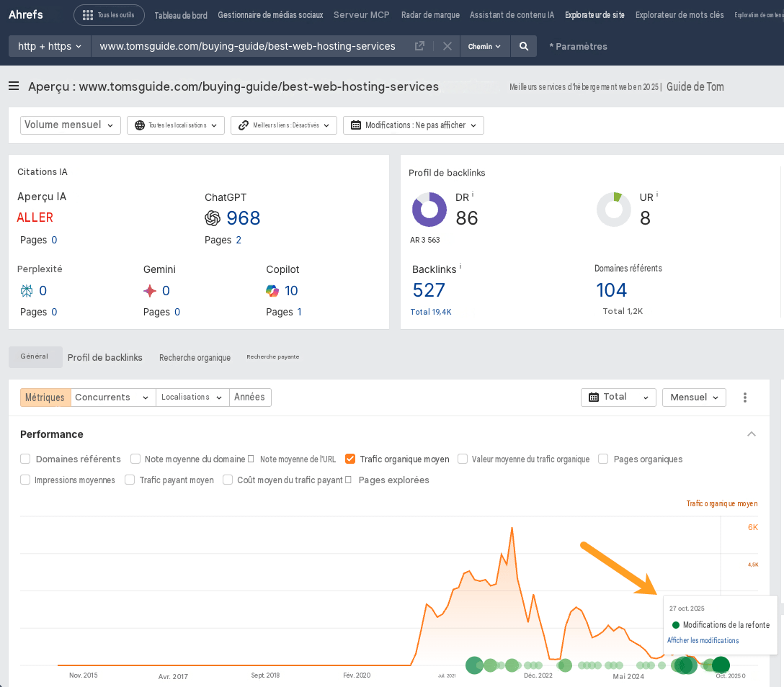Click the search magnifier button

(523, 46)
